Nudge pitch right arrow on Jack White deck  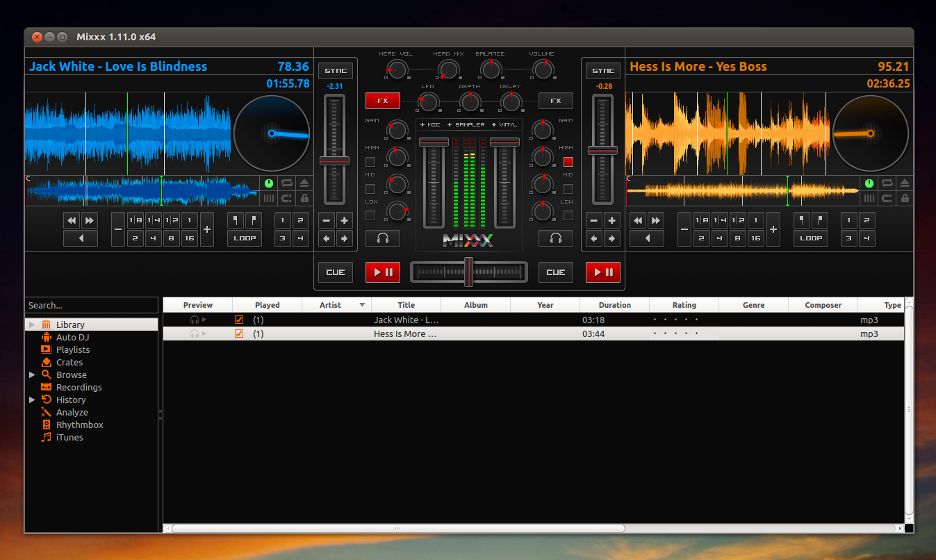[x=345, y=238]
